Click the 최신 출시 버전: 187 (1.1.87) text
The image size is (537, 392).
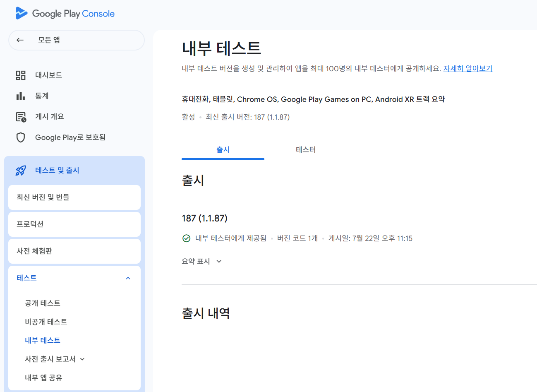pos(247,117)
